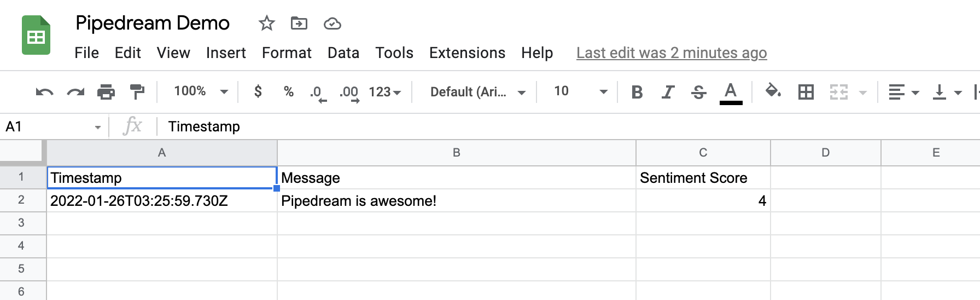Open the fill color paint bucket
This screenshot has width=980, height=300.
pos(773,91)
